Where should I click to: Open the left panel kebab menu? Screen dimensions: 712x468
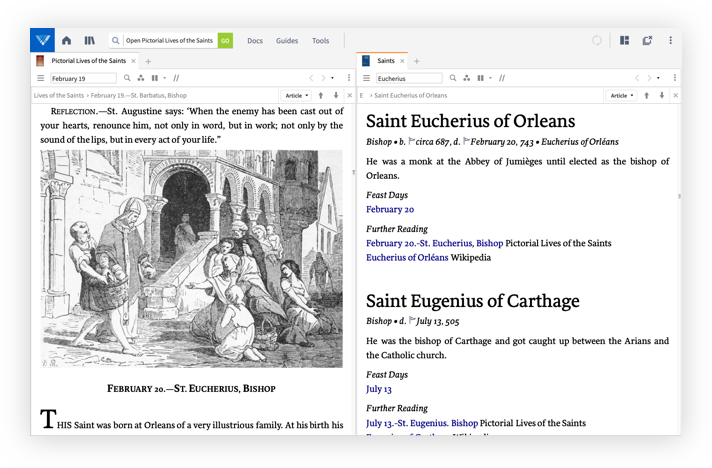[349, 78]
